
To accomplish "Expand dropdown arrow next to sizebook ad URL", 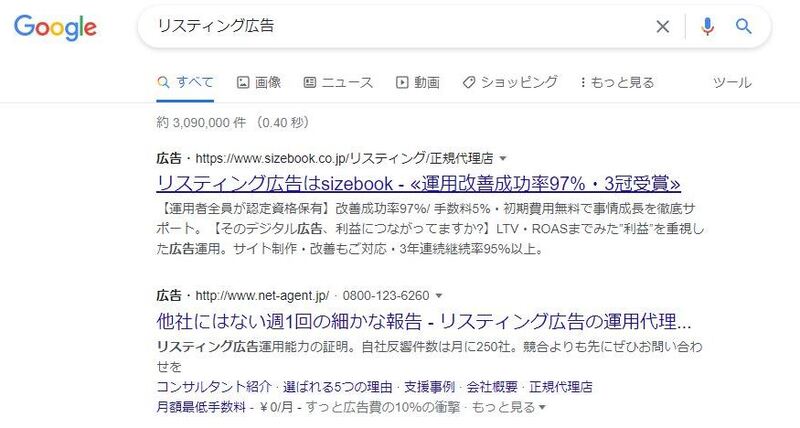I will [x=503, y=159].
